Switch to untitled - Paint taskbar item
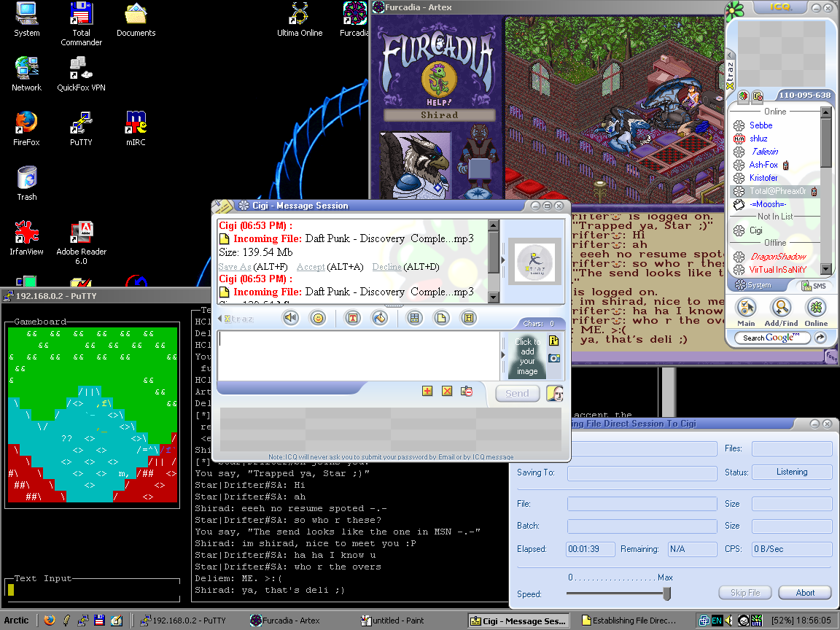Image resolution: width=840 pixels, height=630 pixels. 392,621
